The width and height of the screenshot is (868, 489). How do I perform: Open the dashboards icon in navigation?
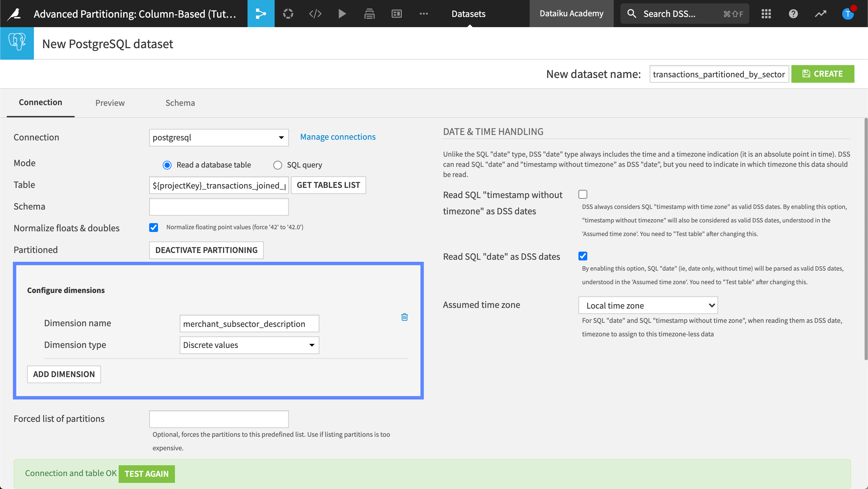396,14
